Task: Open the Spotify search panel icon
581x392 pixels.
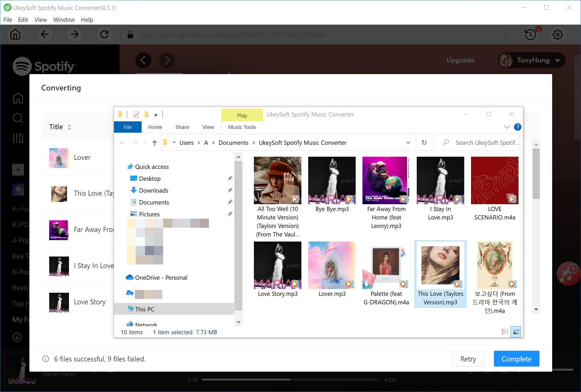Action: 18,119
